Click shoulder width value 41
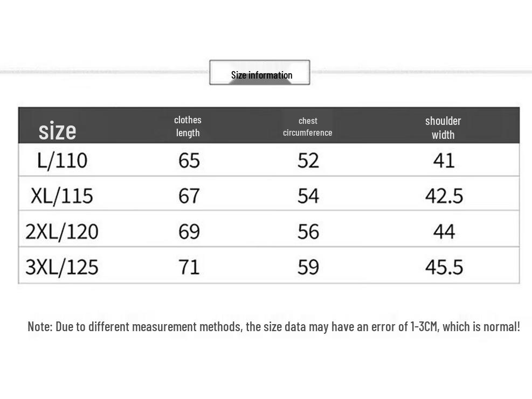The width and height of the screenshot is (532, 399). click(x=444, y=160)
